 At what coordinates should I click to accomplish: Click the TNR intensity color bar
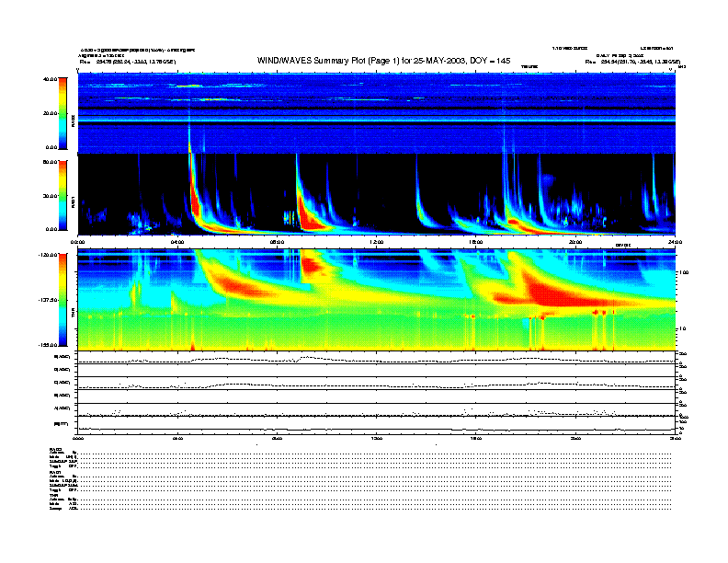(63, 300)
